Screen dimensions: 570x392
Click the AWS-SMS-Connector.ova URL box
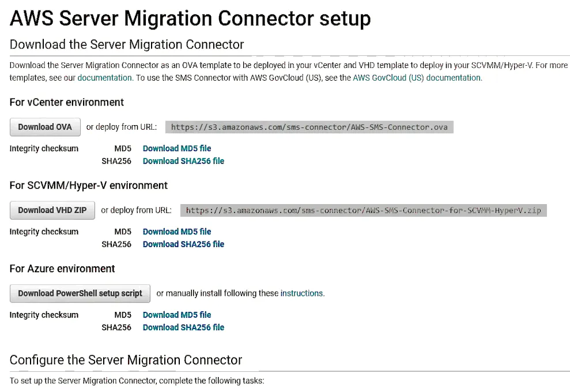[x=309, y=127]
